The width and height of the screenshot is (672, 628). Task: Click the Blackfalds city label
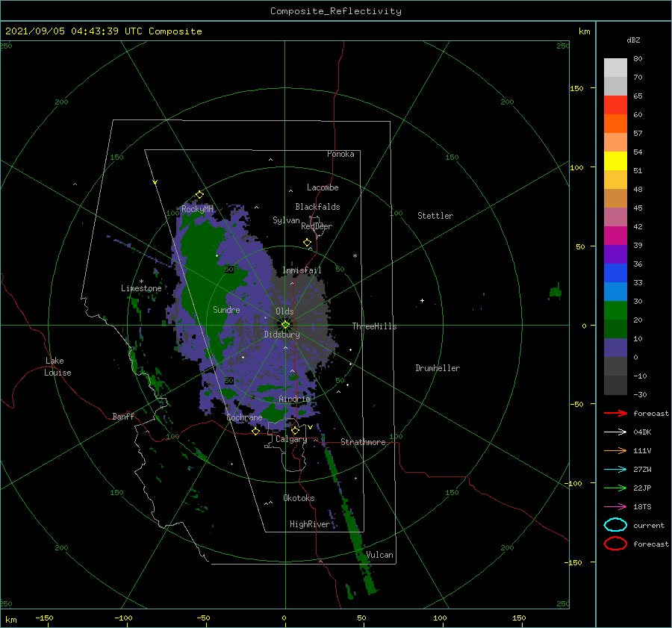click(x=317, y=207)
